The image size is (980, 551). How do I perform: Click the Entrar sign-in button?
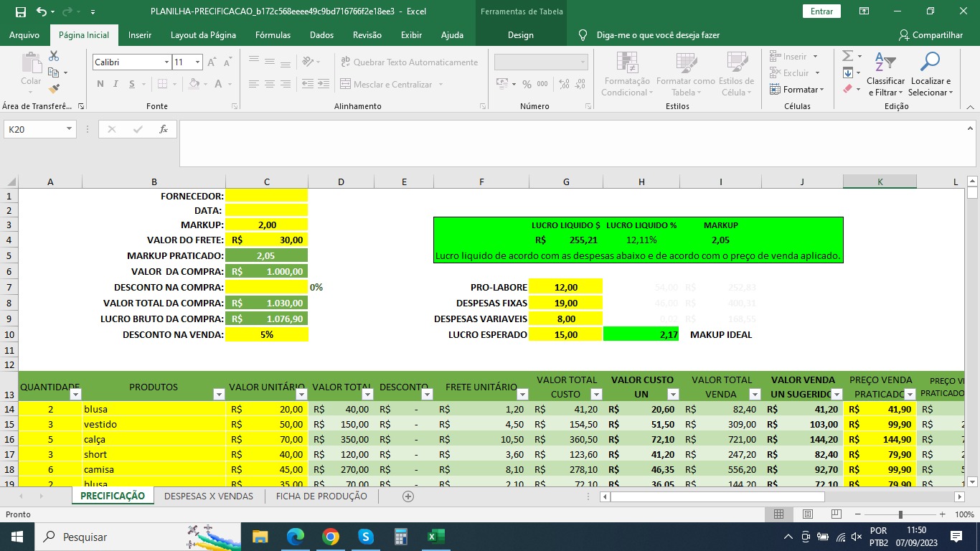(821, 11)
